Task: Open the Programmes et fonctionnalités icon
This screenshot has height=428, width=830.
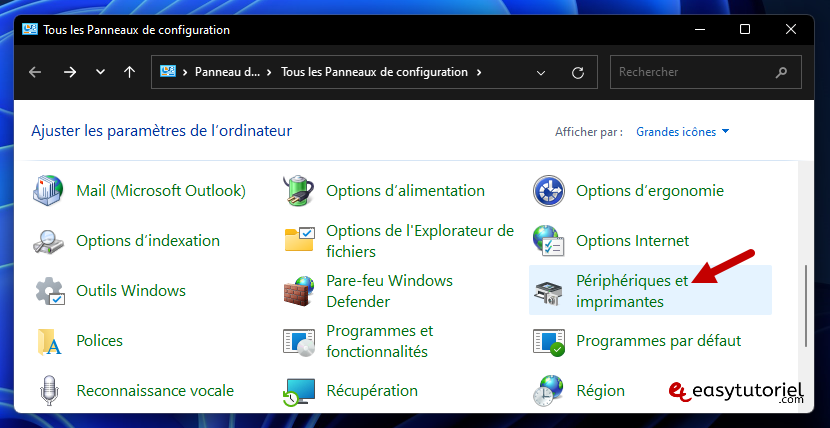Action: [299, 341]
